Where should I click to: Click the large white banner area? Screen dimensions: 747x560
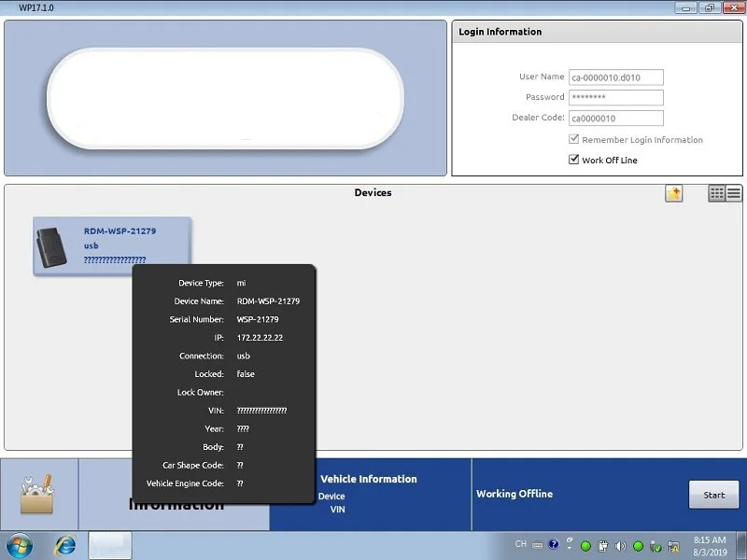pyautogui.click(x=225, y=98)
